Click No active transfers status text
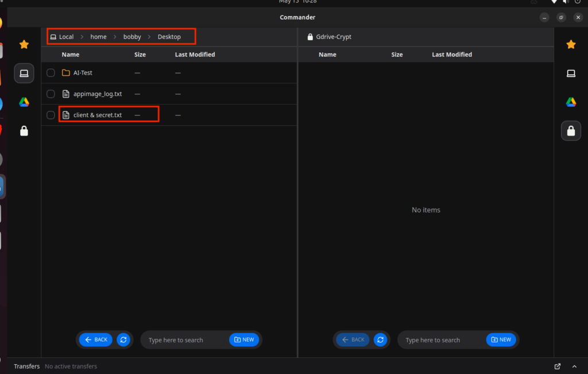 click(x=71, y=367)
